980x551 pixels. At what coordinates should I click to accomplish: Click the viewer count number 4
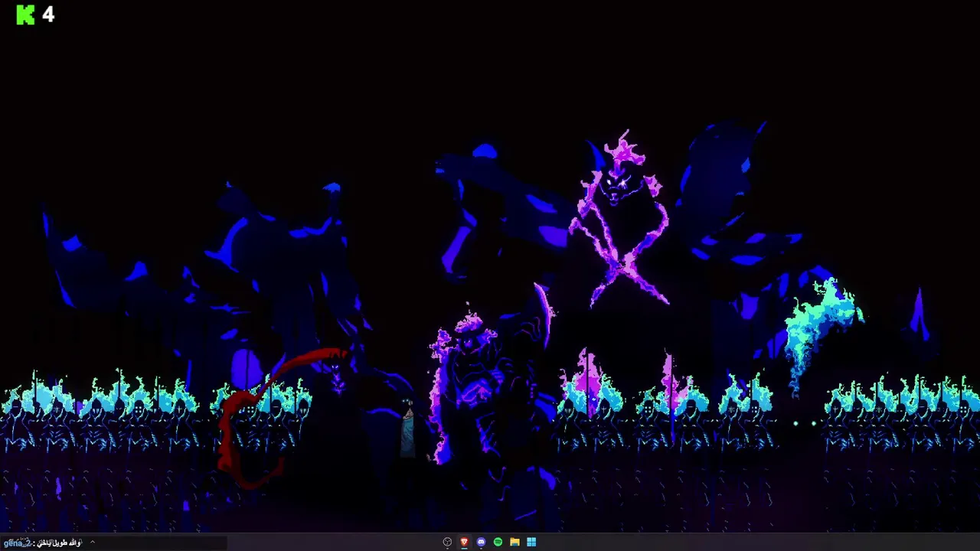48,15
